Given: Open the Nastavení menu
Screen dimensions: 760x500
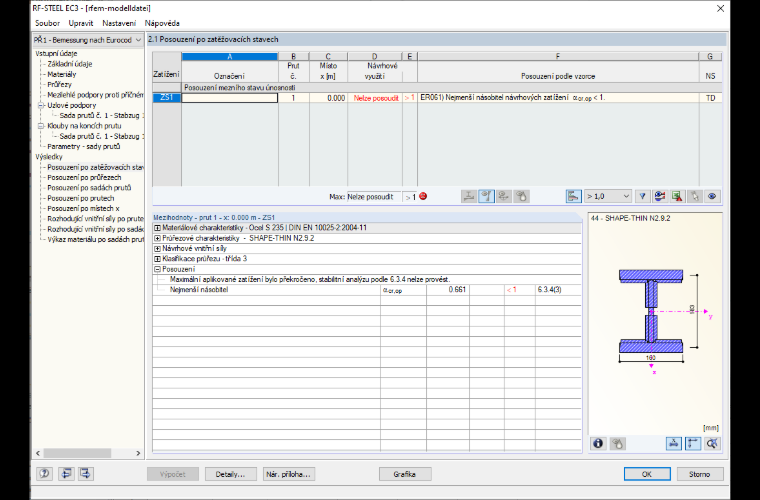Looking at the screenshot, I should pos(119,23).
